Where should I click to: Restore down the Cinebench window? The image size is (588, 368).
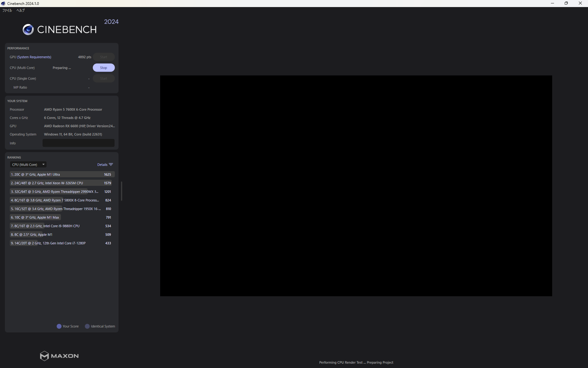click(x=566, y=3)
